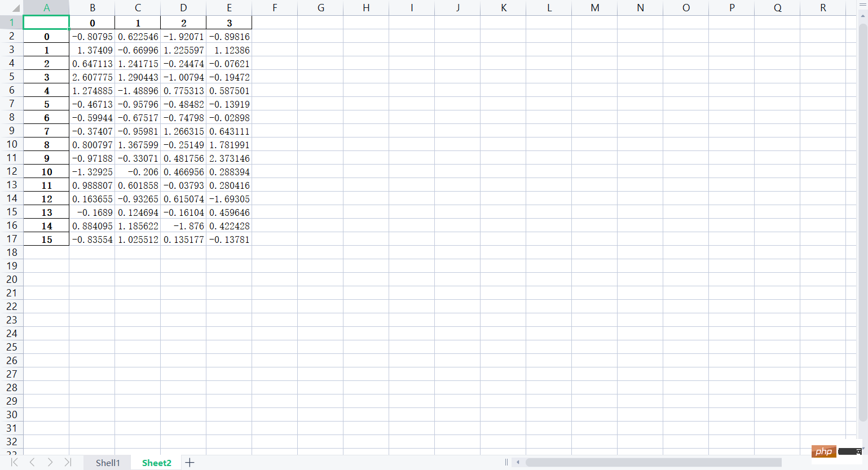The image size is (868, 470).
Task: Select column F header
Action: (275, 8)
